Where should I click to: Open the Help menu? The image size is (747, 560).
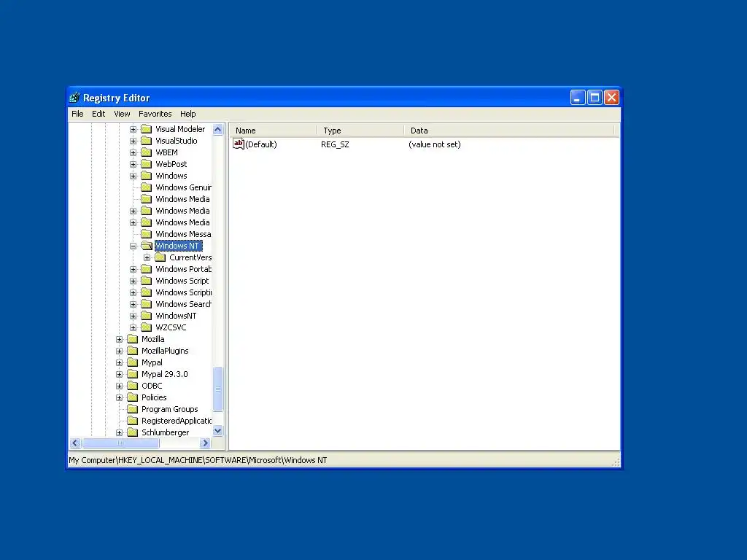[187, 114]
